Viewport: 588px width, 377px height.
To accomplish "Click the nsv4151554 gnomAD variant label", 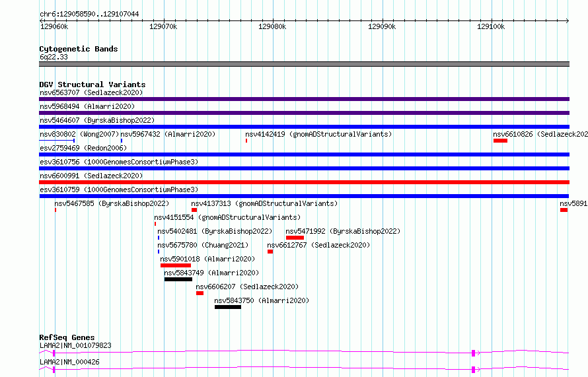I will 227,217.
